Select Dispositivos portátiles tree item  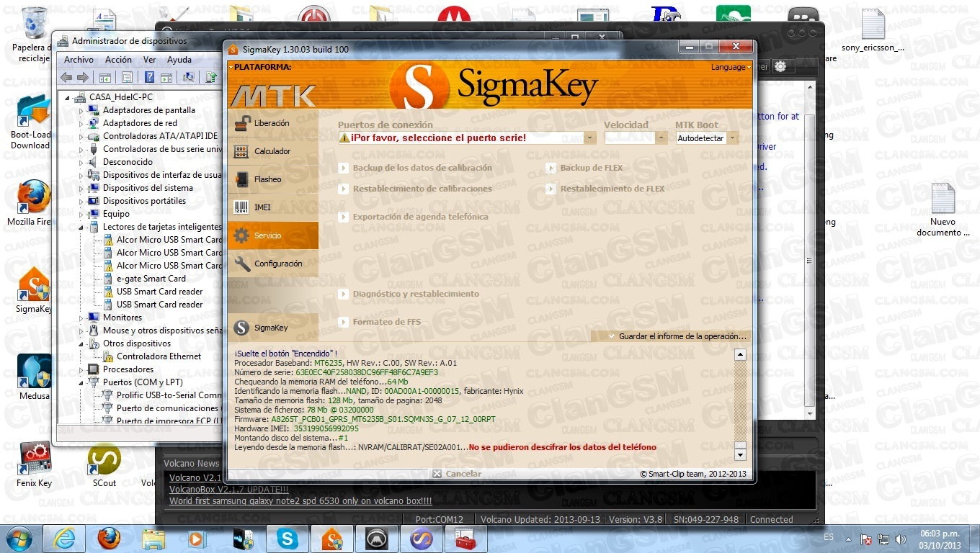(144, 201)
